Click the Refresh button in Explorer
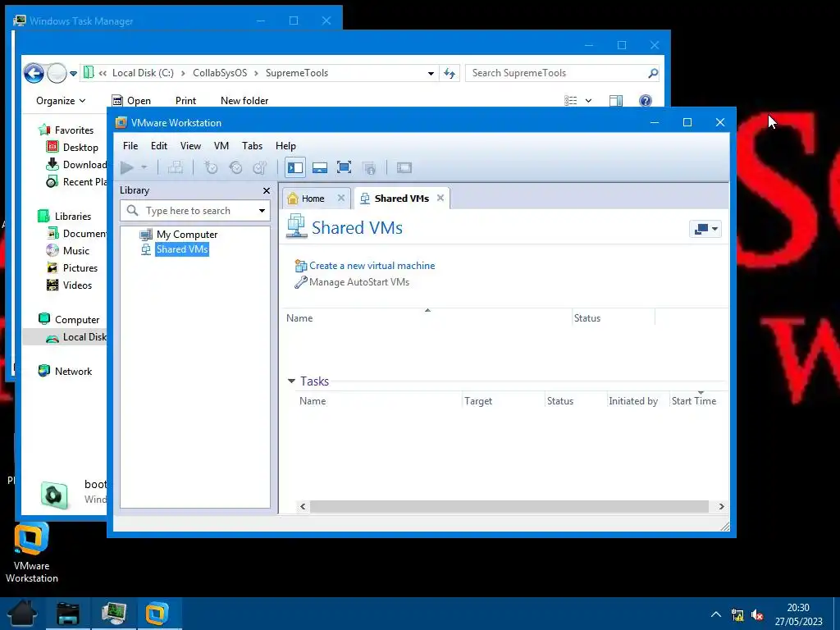 click(x=450, y=73)
